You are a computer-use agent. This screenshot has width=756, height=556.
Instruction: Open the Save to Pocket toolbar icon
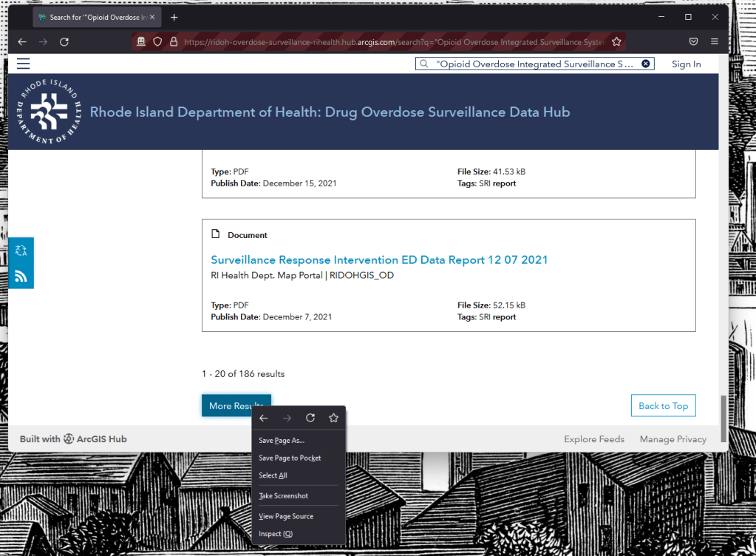pos(693,42)
